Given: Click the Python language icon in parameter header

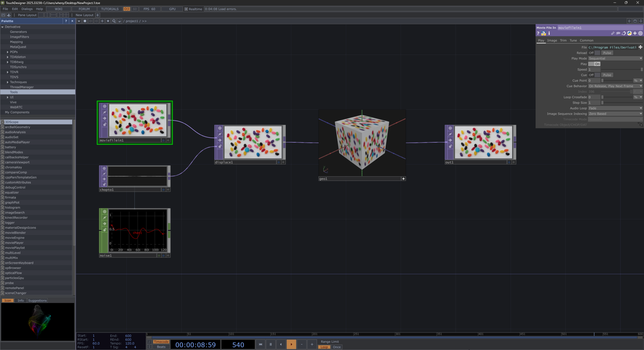Looking at the screenshot, I should 629,34.
